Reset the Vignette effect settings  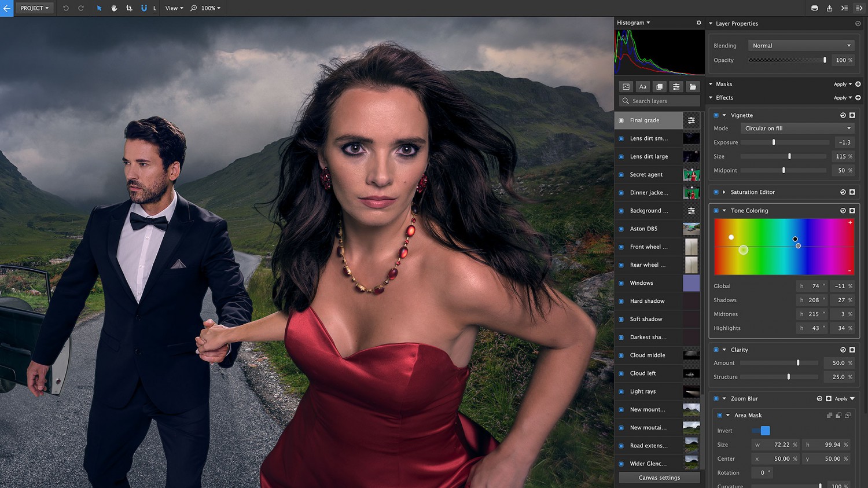click(843, 115)
